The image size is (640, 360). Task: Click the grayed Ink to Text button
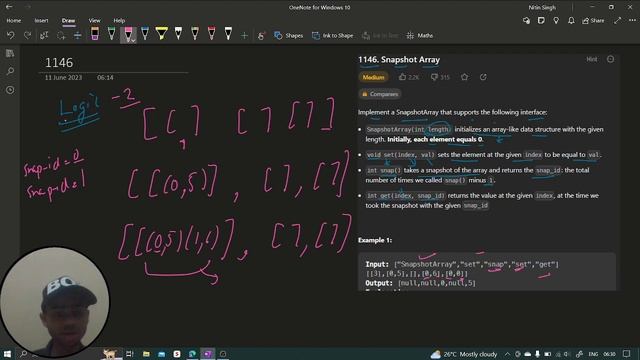tap(380, 36)
